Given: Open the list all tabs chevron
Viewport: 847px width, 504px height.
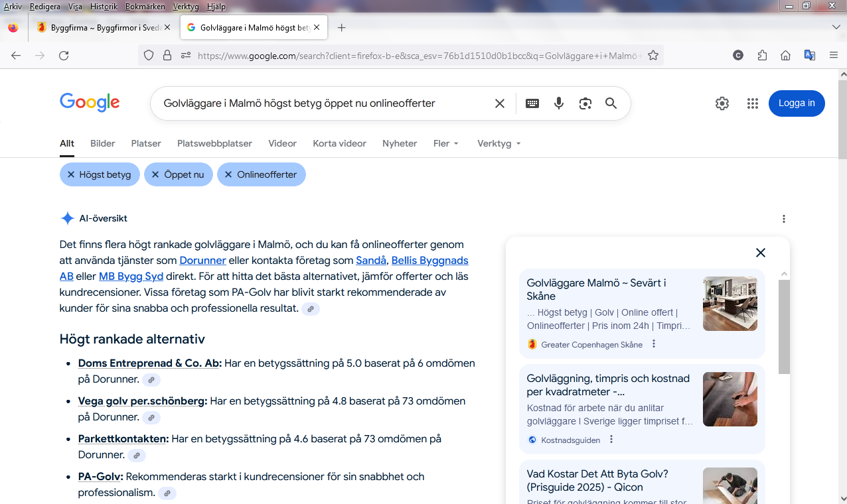Looking at the screenshot, I should (836, 27).
